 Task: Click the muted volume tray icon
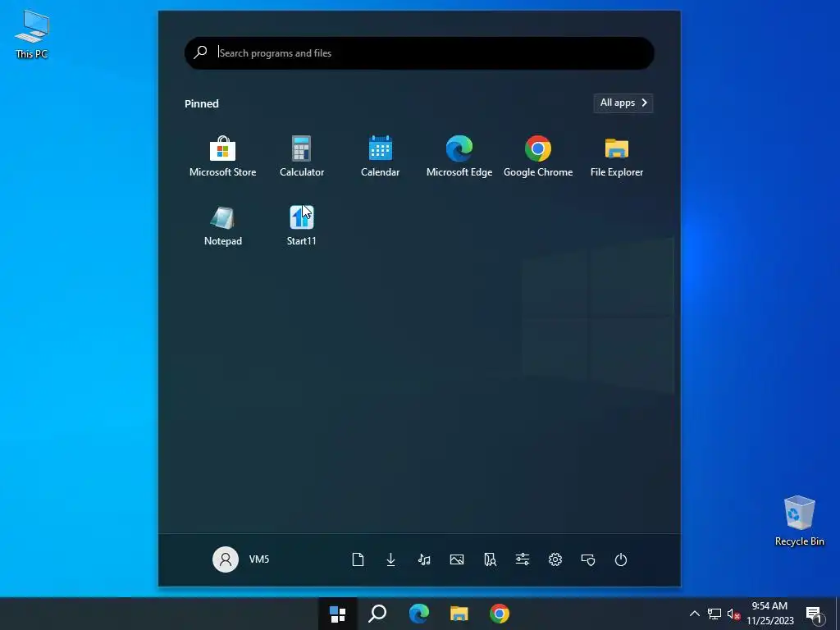[x=733, y=614]
